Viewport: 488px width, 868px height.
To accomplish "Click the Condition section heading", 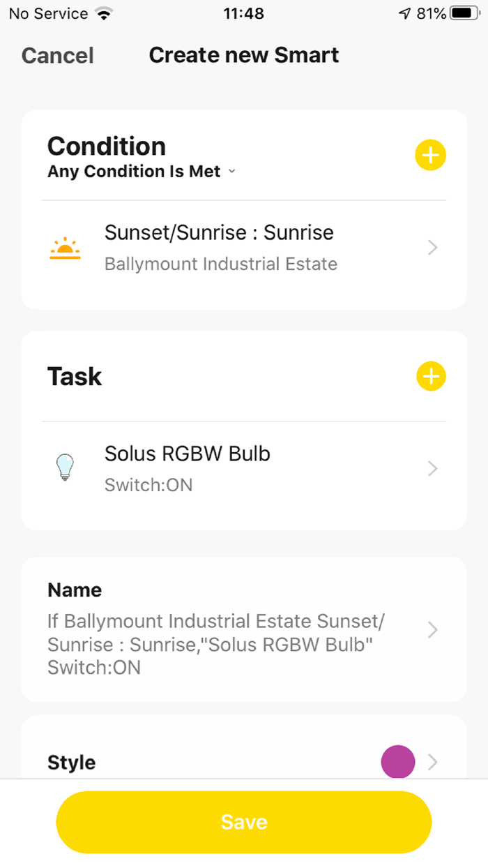I will (106, 147).
